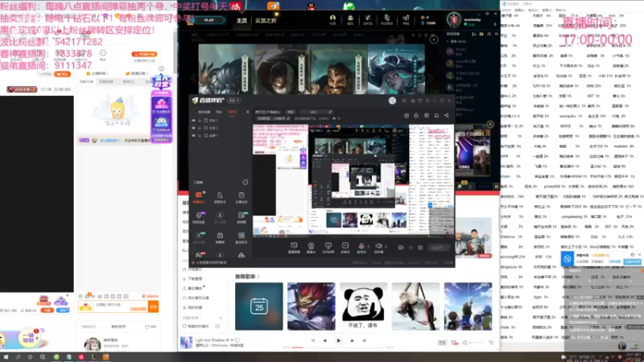The height and width of the screenshot is (362, 644).
Task: Collapse the toolbox section with round icon
Action: coord(246,183)
